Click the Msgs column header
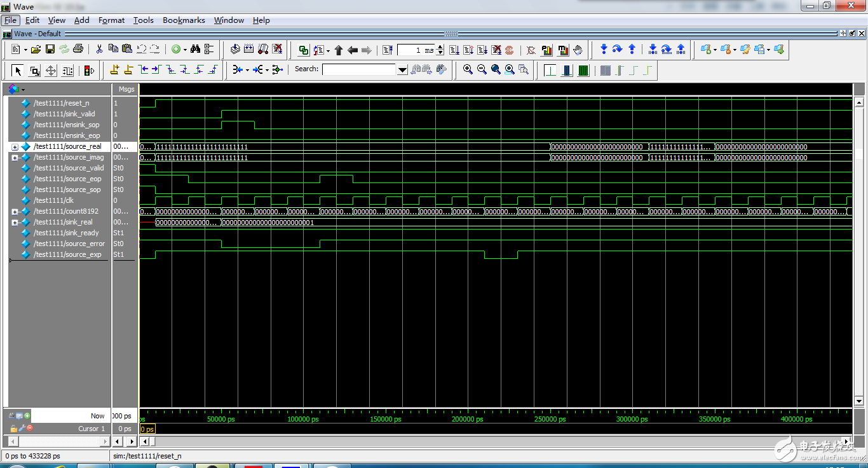The height and width of the screenshot is (468, 868). point(126,90)
